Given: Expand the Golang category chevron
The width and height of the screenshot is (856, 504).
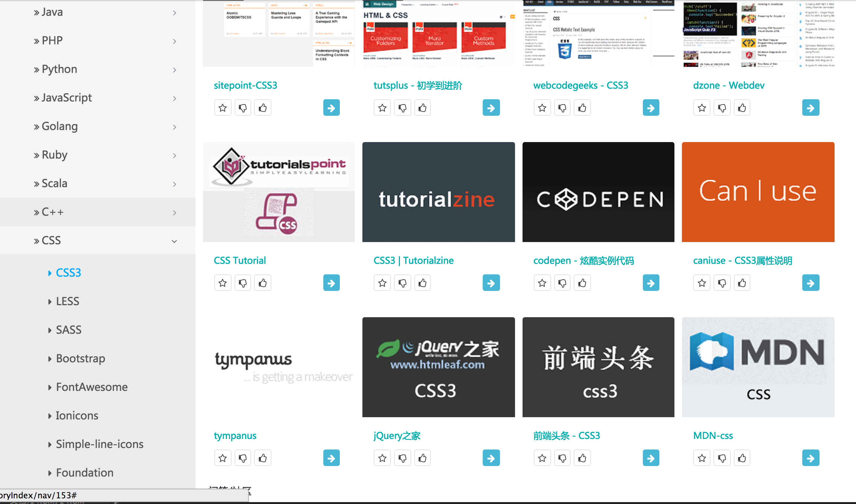Looking at the screenshot, I should tap(174, 127).
